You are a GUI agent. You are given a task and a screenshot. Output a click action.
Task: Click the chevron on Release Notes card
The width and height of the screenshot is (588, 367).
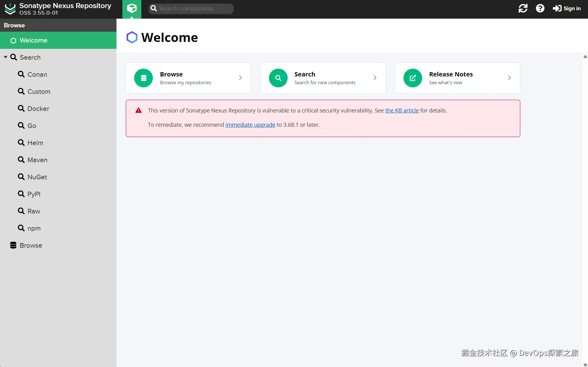click(509, 78)
